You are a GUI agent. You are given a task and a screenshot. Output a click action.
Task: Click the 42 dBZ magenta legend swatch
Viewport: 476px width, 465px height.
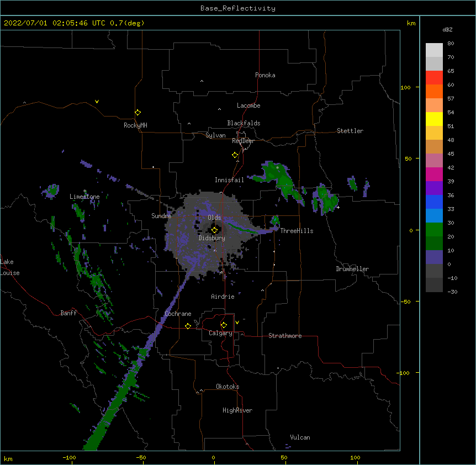[x=434, y=174]
